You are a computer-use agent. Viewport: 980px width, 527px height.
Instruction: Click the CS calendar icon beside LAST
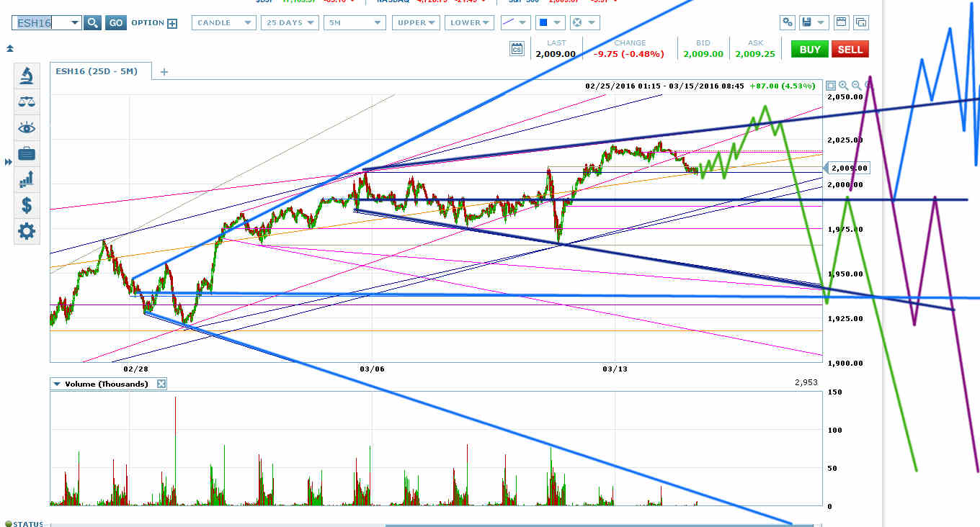(517, 49)
